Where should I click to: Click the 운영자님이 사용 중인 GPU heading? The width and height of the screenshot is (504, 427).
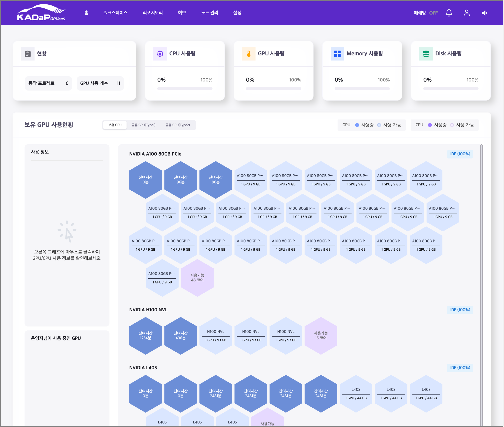click(x=56, y=338)
